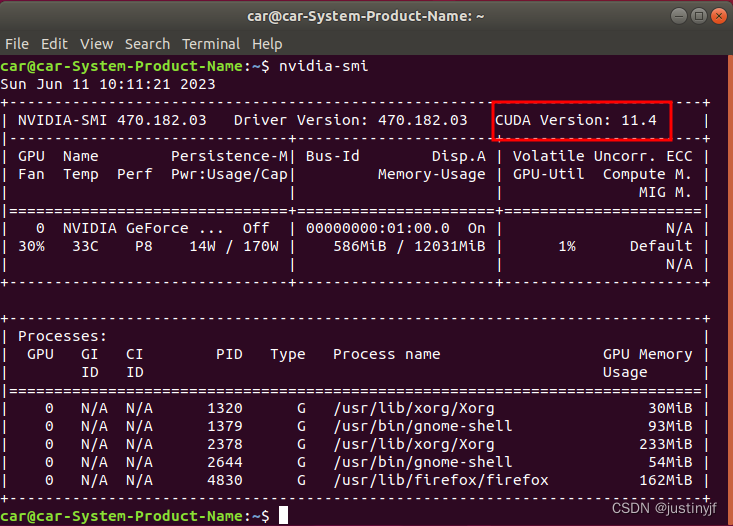The width and height of the screenshot is (733, 526).
Task: Minimize the terminal window
Action: (x=678, y=16)
